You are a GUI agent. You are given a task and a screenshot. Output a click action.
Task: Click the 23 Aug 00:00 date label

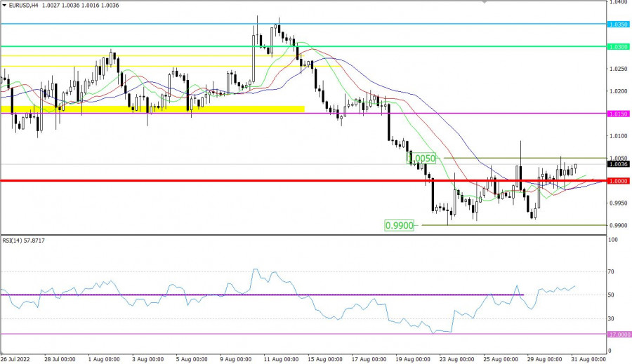click(x=456, y=359)
